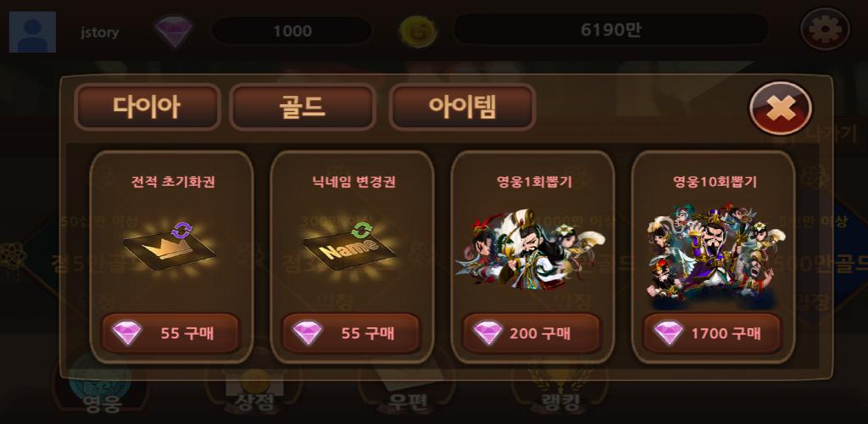This screenshot has width=868, height=424.
Task: Buy 닉네임 변경권 for 55 diamonds
Action: 351,333
